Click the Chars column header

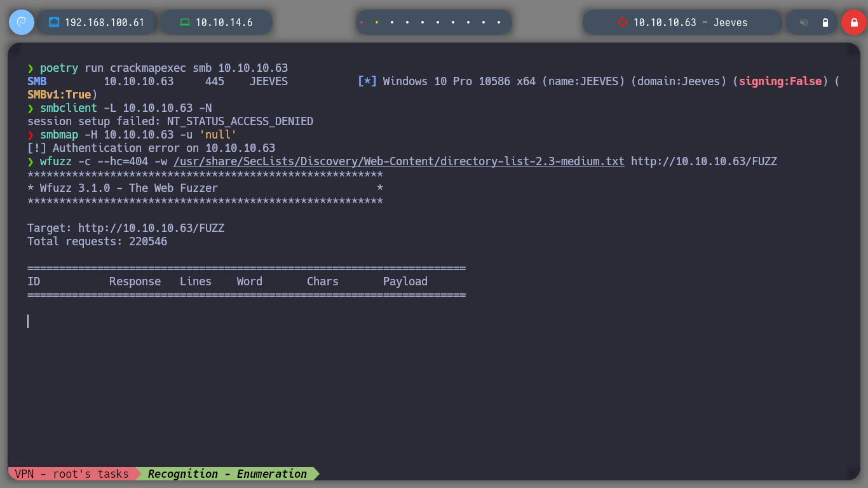323,281
